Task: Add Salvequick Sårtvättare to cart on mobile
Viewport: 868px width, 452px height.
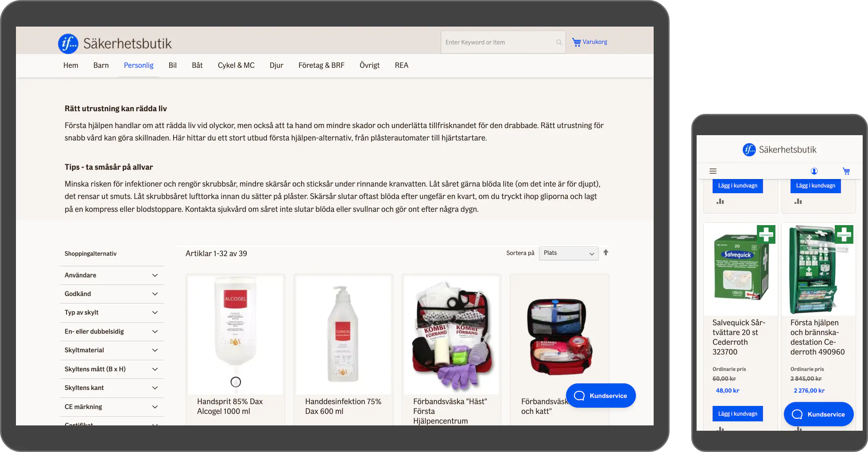Action: coord(738,414)
